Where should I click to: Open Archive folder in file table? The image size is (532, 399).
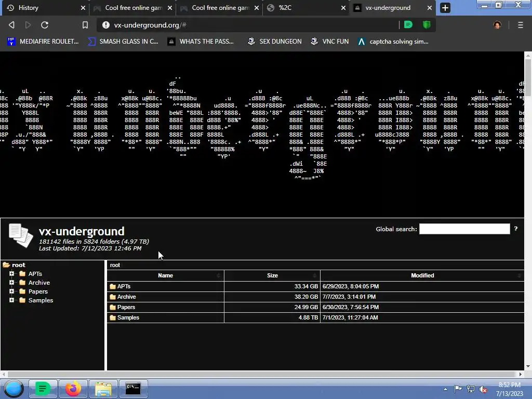click(127, 297)
